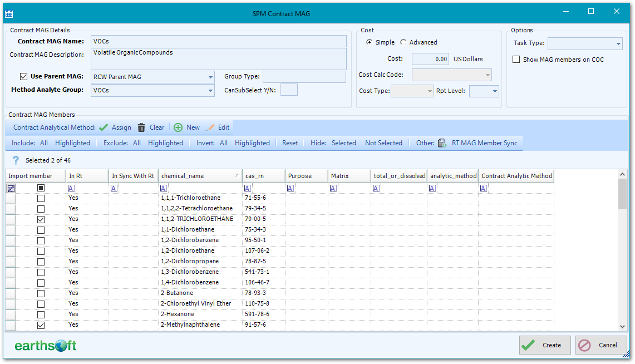Screen dimensions: 635x364
Task: Click the calendar icon in title bar
Action: (x=9, y=11)
